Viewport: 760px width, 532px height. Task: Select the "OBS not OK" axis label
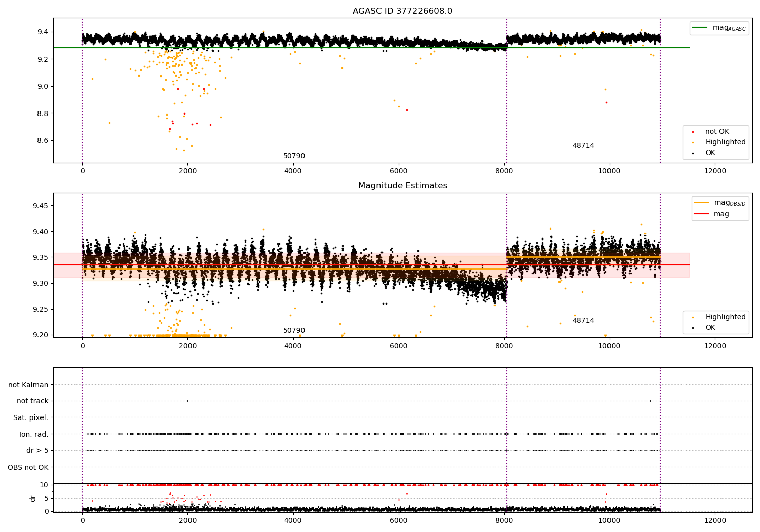click(x=28, y=467)
